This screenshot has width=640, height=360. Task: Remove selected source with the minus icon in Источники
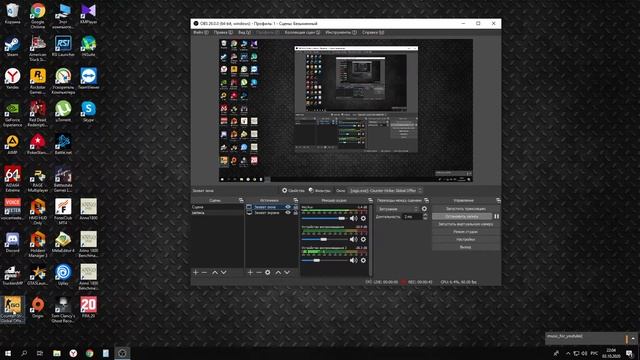pos(259,272)
